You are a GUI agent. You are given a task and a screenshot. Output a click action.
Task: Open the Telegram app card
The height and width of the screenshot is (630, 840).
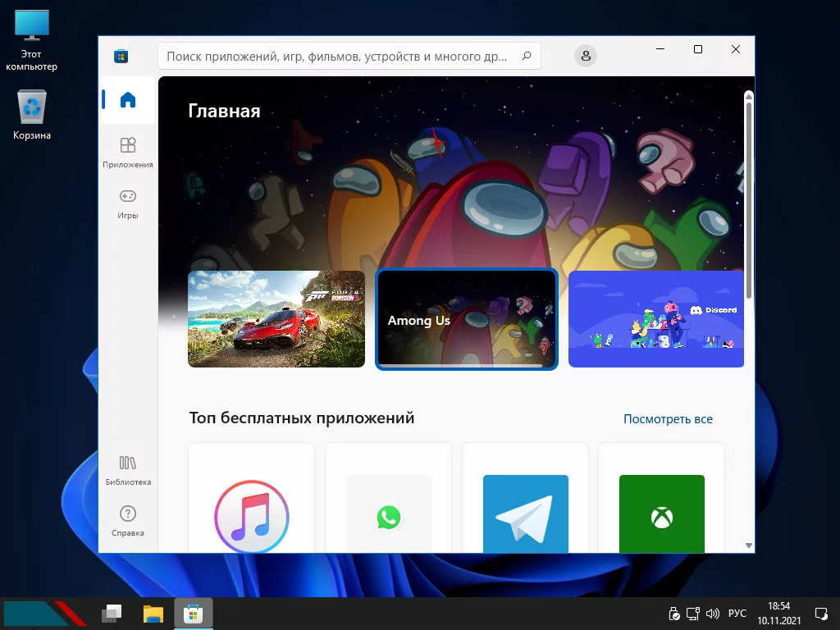(x=525, y=498)
